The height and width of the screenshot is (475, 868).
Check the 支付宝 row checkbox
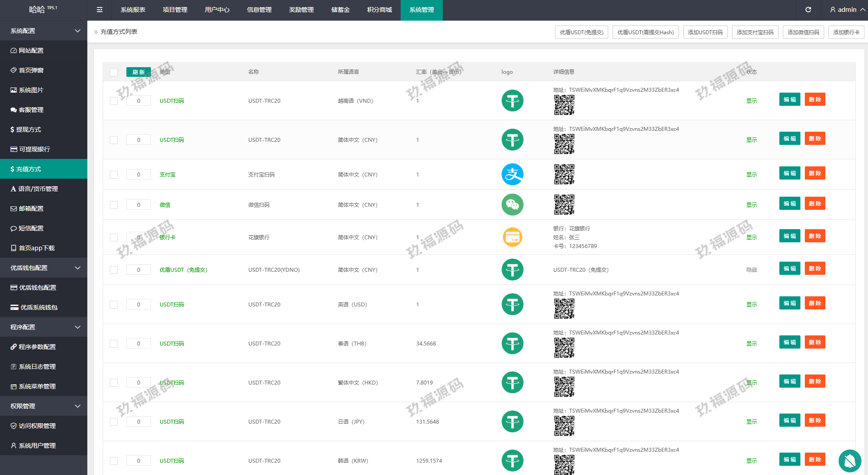(114, 175)
